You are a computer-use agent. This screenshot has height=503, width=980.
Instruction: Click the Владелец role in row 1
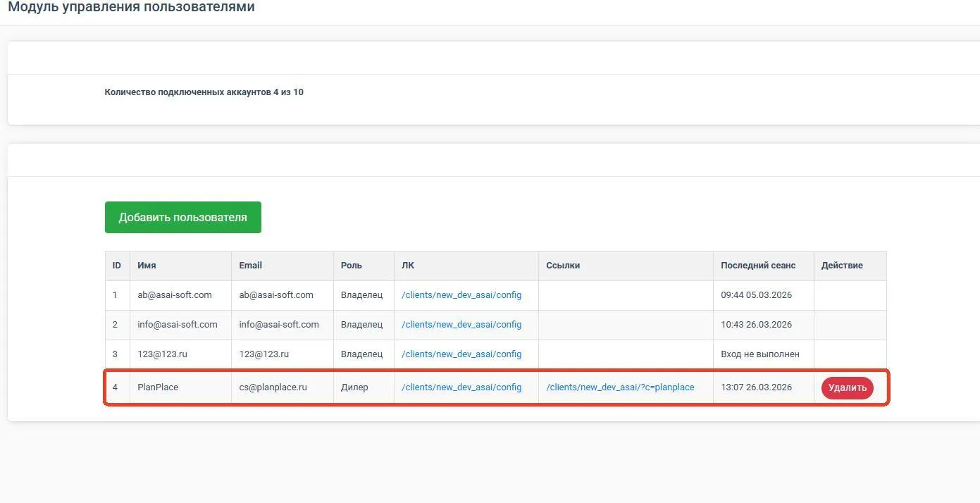tap(361, 295)
